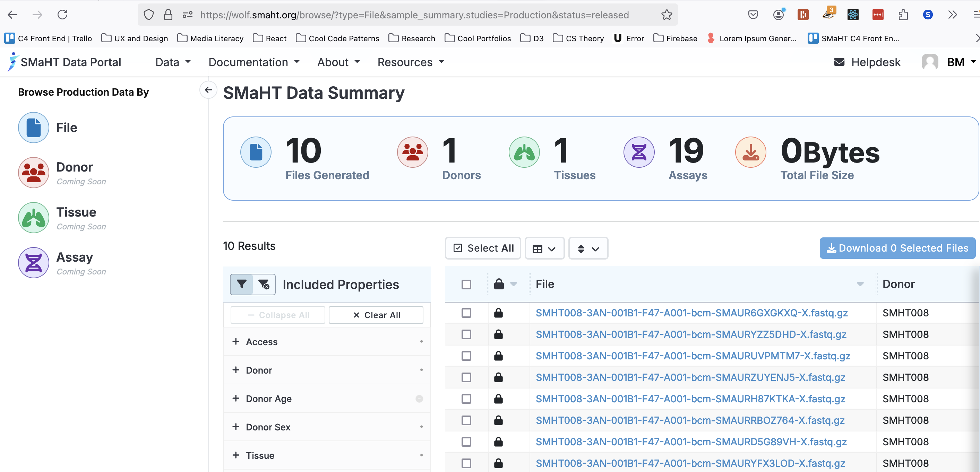Check the box for the SMAURZUYENJ5 file row
Image resolution: width=980 pixels, height=472 pixels.
466,377
